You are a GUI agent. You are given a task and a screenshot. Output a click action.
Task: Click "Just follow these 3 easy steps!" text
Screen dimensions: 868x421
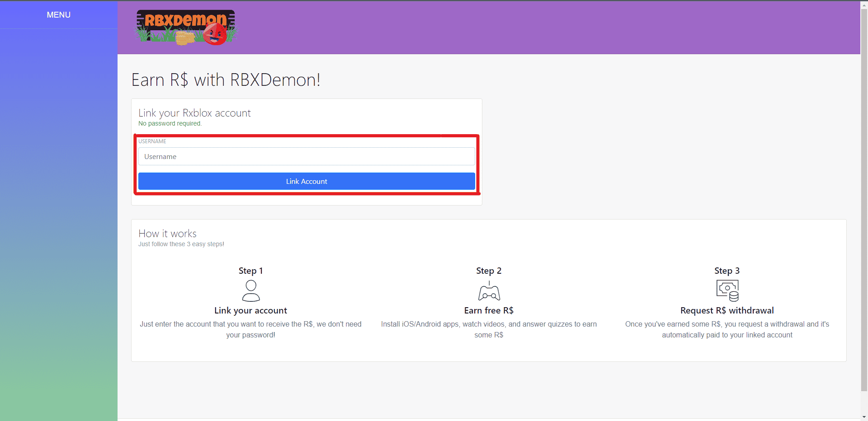point(181,244)
